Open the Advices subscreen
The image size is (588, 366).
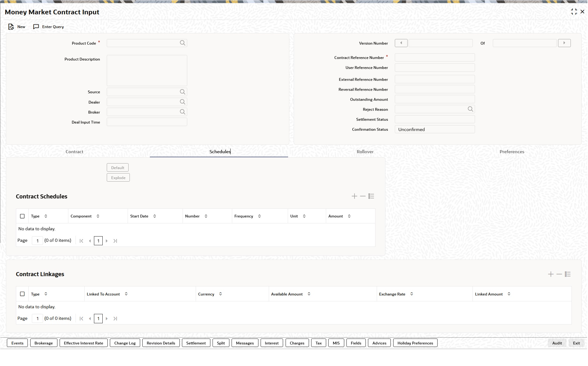click(x=380, y=343)
